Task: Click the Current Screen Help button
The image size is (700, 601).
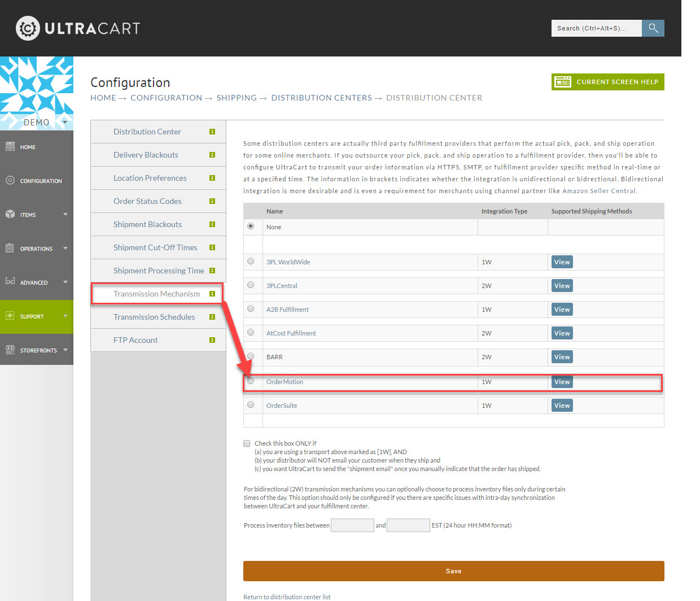Action: click(x=608, y=82)
